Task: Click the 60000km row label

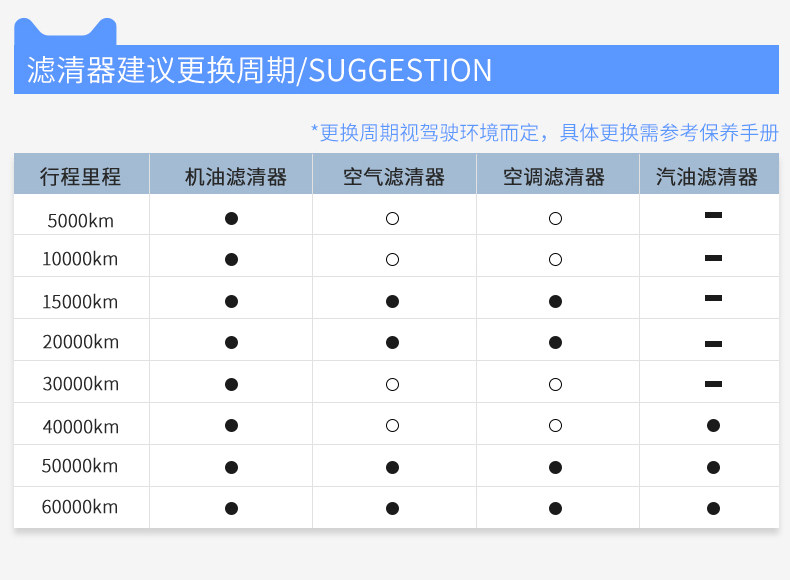Action: [x=80, y=507]
